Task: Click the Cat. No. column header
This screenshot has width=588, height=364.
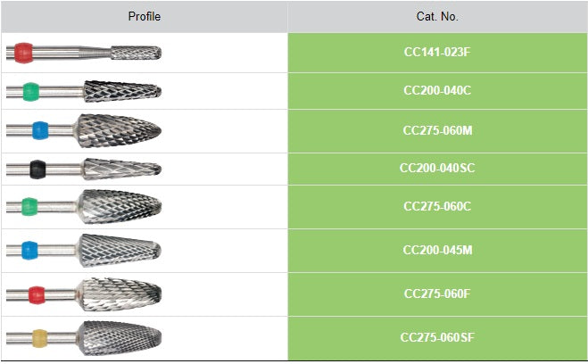Action: [437, 17]
